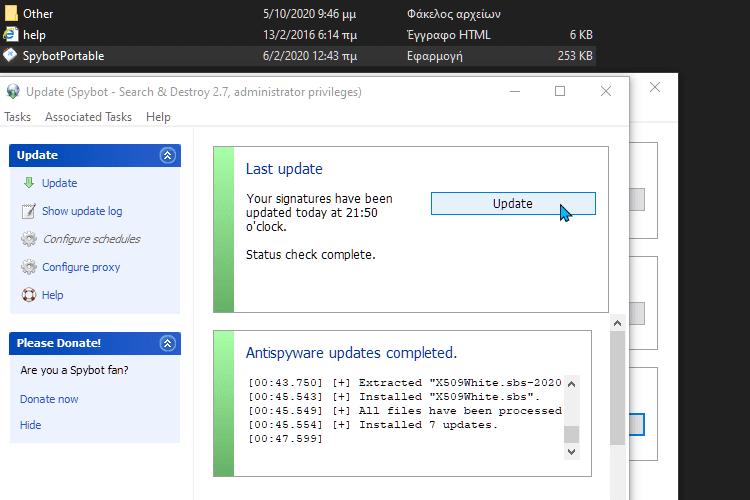Click the Donate now link

(49, 399)
